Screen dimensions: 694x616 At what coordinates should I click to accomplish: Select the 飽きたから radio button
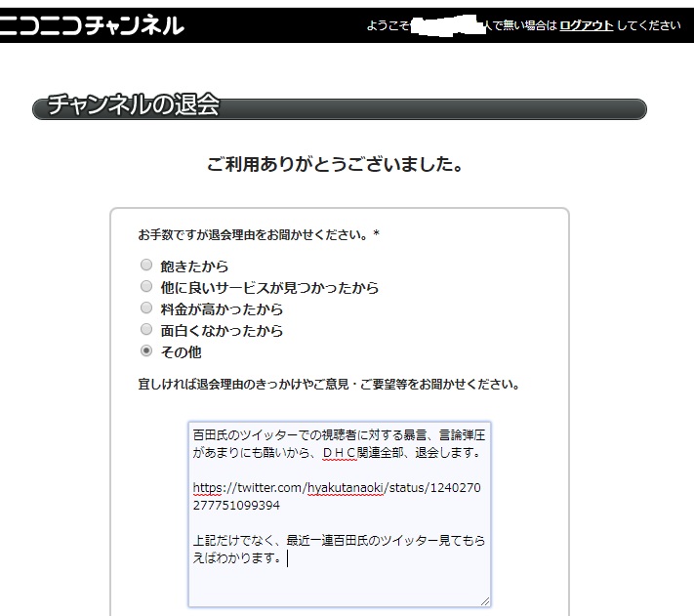point(146,265)
